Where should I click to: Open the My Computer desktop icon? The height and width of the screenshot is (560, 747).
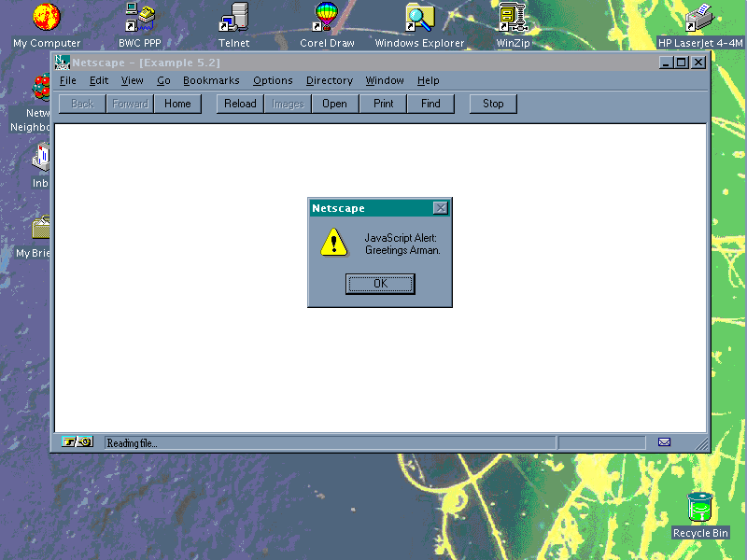coord(46,17)
